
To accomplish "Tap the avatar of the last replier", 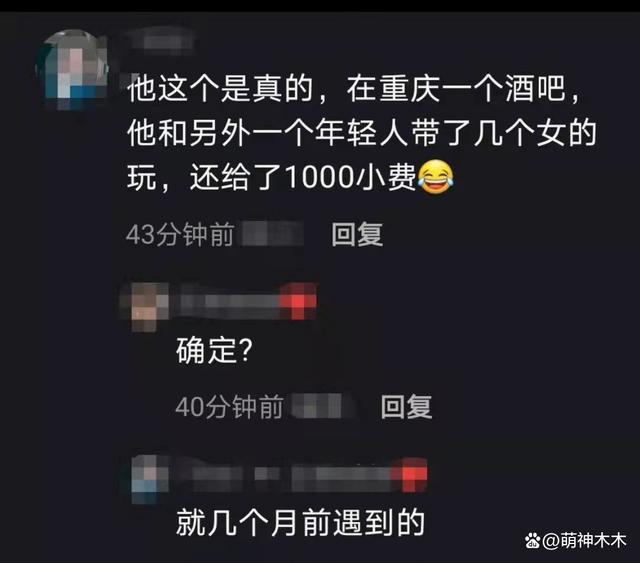I will click(x=149, y=478).
